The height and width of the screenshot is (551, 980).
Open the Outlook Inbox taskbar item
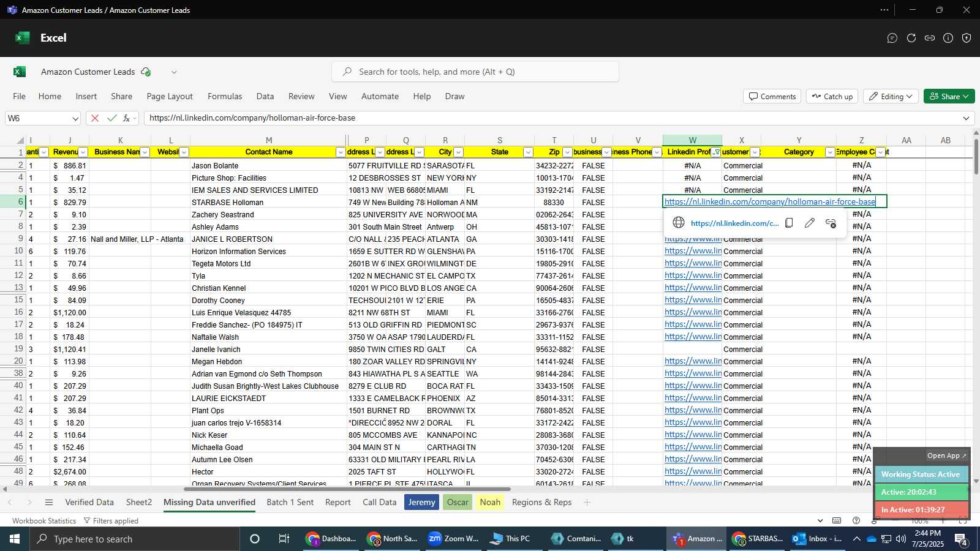click(x=817, y=539)
